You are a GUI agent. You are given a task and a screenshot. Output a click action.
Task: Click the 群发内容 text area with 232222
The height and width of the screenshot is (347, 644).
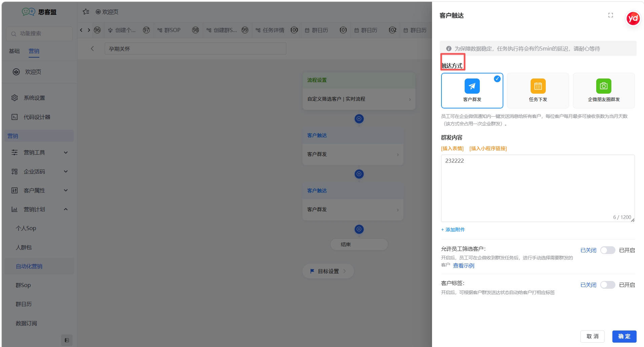(x=538, y=188)
